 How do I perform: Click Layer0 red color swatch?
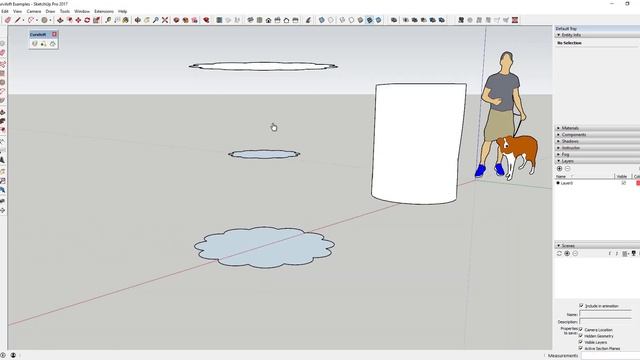click(638, 183)
